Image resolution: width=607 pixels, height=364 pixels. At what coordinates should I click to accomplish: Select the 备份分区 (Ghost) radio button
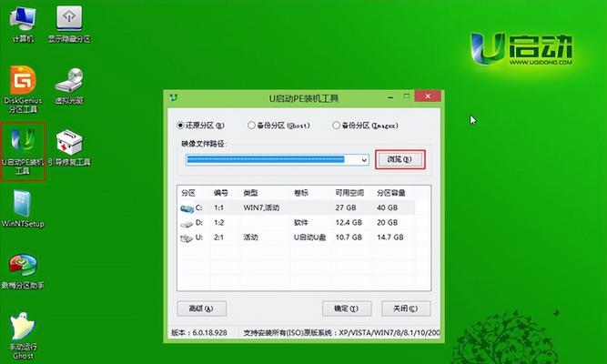251,125
